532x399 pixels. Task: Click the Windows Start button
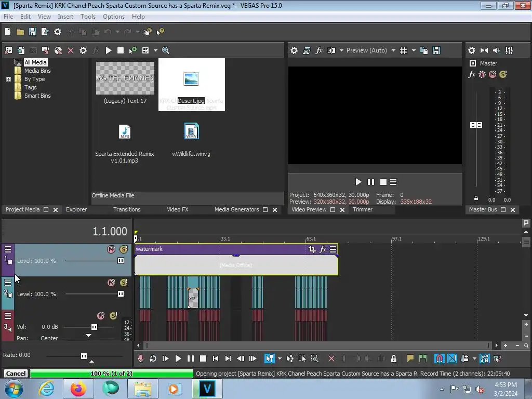[x=14, y=389]
